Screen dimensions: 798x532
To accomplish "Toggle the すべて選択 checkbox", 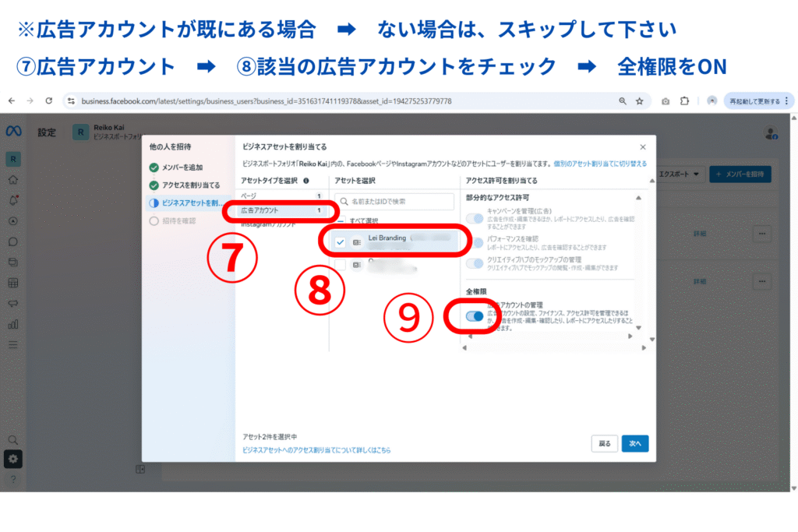I will pos(341,221).
